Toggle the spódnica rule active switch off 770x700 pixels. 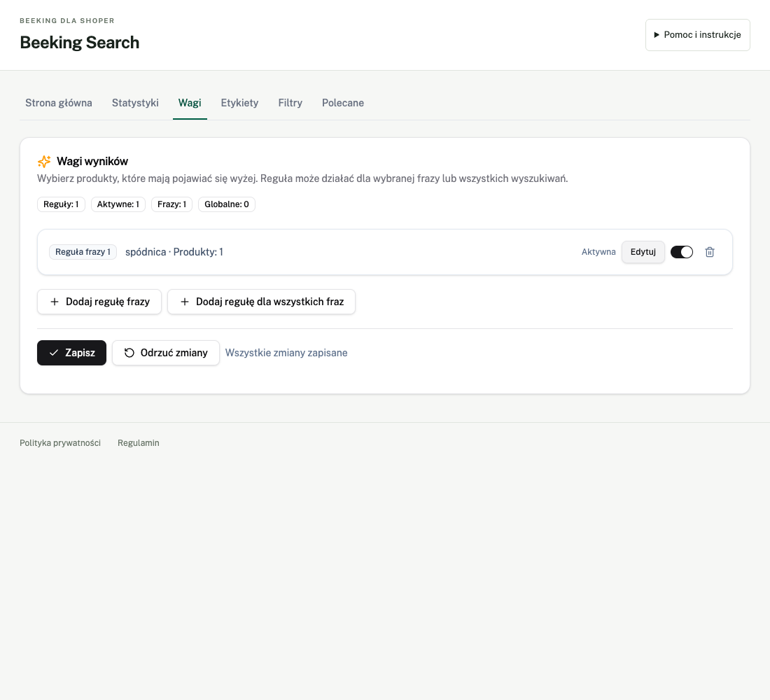point(682,252)
